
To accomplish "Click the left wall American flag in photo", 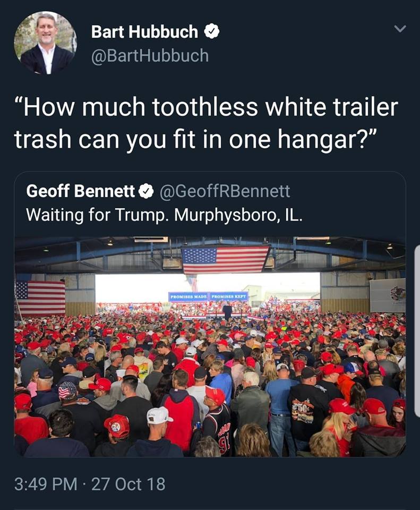I will click(40, 298).
